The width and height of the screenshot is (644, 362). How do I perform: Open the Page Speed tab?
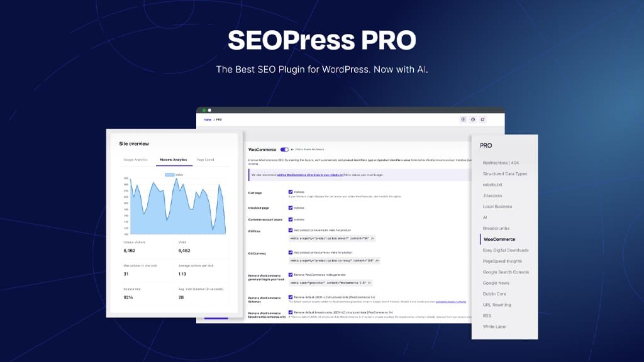(205, 160)
